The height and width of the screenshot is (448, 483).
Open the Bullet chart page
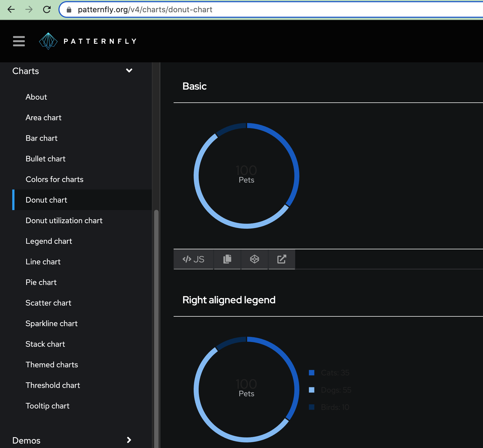pos(45,159)
